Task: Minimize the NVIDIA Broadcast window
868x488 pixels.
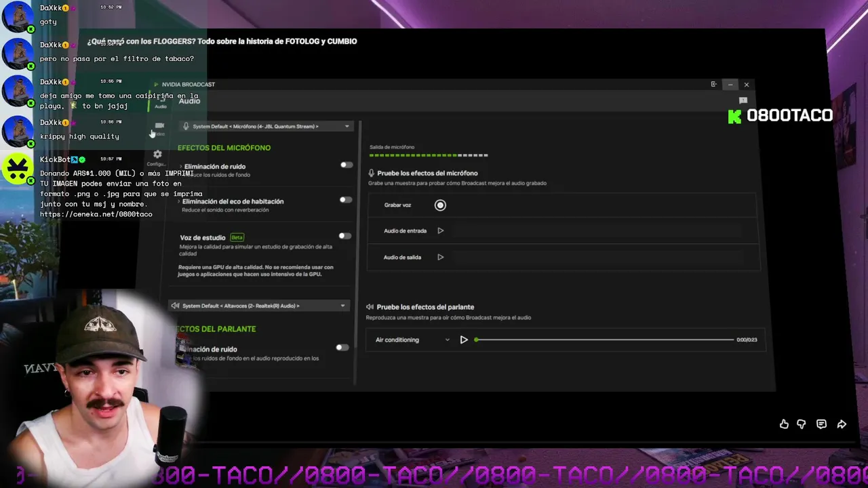Action: [730, 85]
